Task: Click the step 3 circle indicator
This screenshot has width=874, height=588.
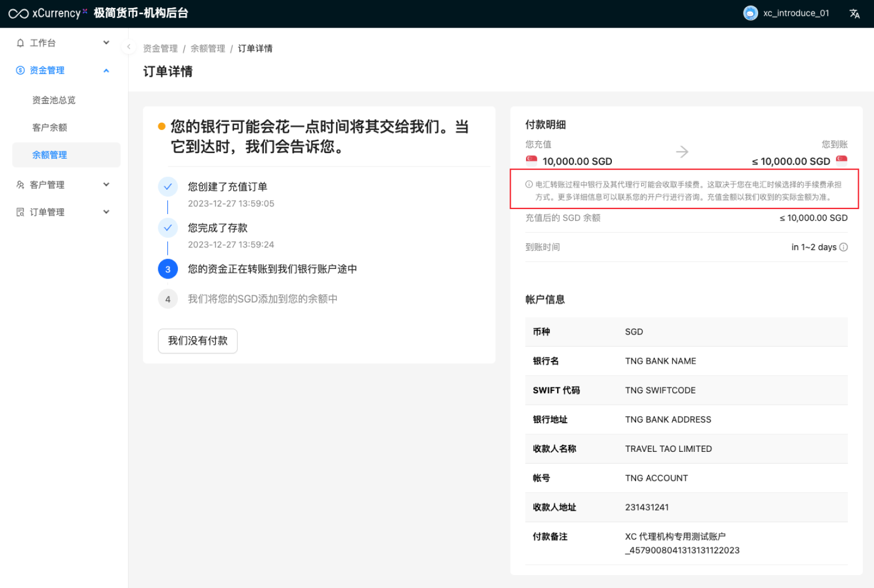Action: pos(168,269)
